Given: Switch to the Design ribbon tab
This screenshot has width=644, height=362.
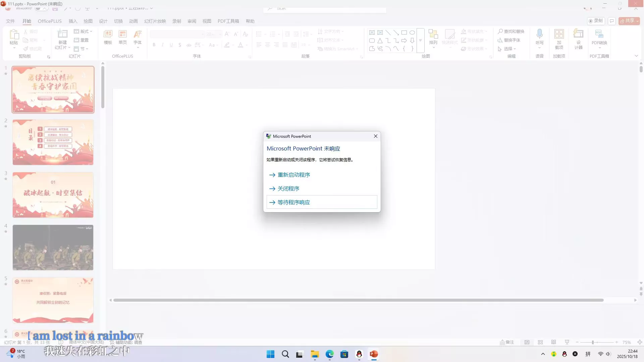Looking at the screenshot, I should click(103, 21).
